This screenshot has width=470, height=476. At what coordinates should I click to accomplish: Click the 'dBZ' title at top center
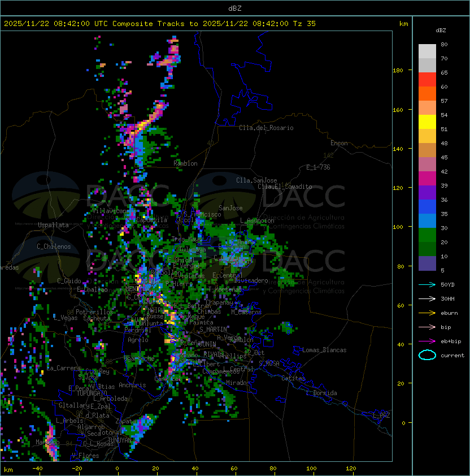pos(235,8)
